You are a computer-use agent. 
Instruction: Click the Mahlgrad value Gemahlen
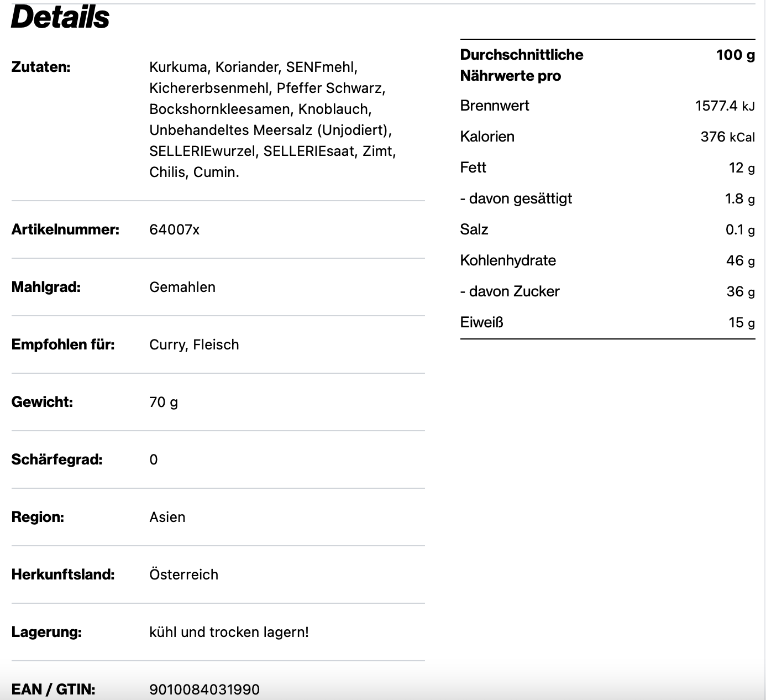[182, 287]
